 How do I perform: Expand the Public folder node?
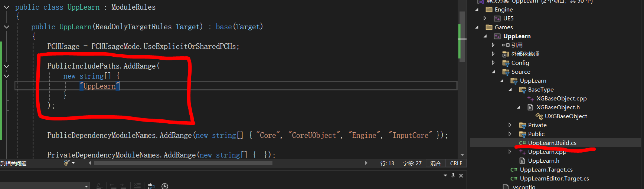click(x=510, y=134)
